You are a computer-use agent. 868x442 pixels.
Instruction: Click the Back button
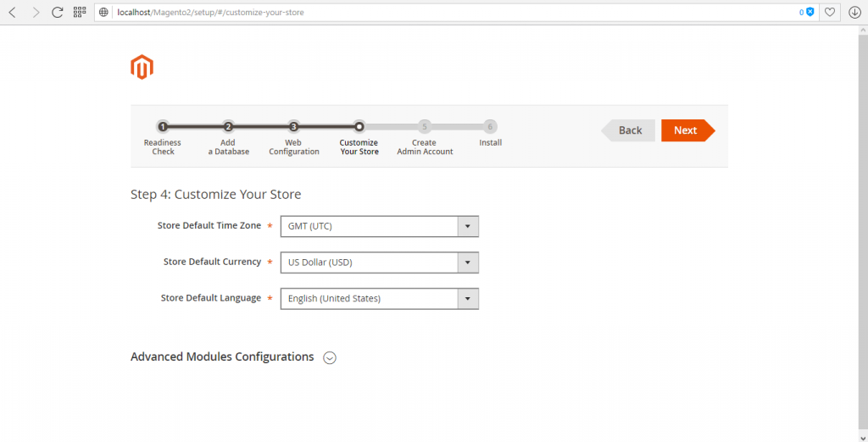628,130
